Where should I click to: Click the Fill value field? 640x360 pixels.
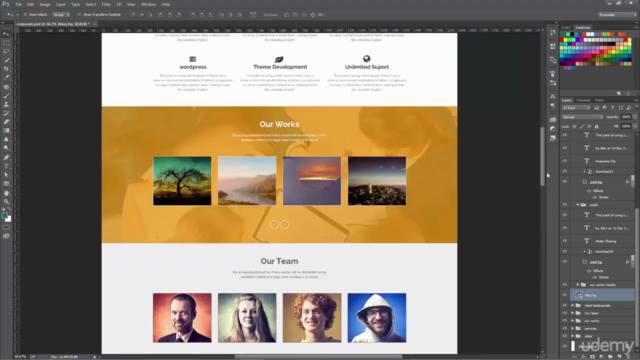pos(626,126)
